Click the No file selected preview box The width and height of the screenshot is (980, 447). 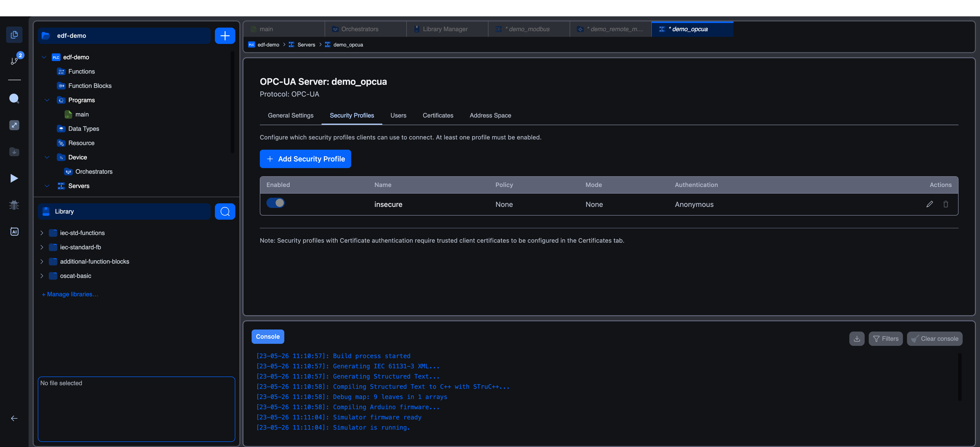(136, 409)
